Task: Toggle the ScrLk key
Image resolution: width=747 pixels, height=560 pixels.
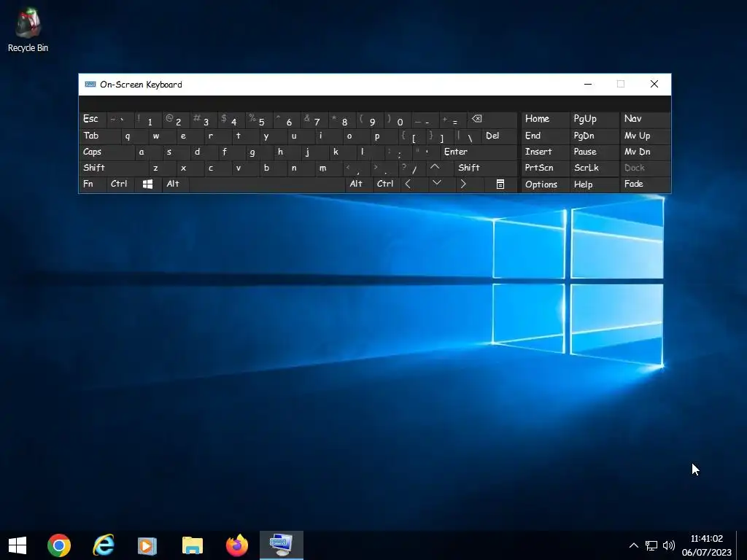Action: click(595, 168)
